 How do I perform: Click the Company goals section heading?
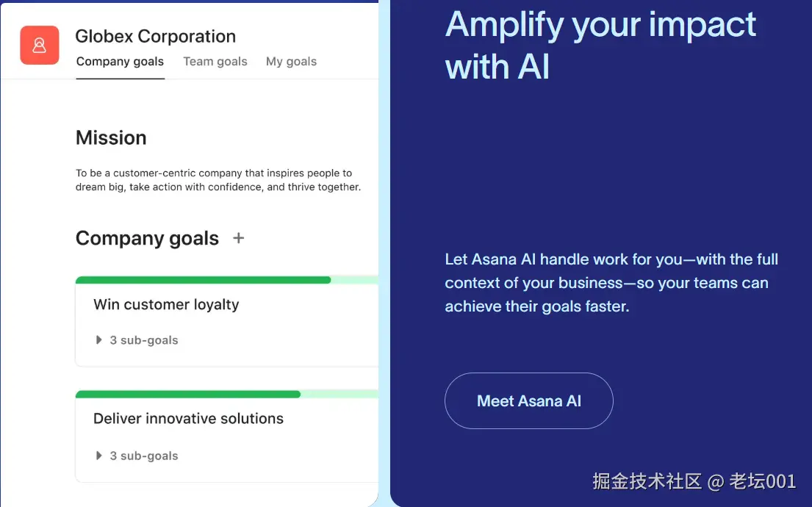coord(147,238)
